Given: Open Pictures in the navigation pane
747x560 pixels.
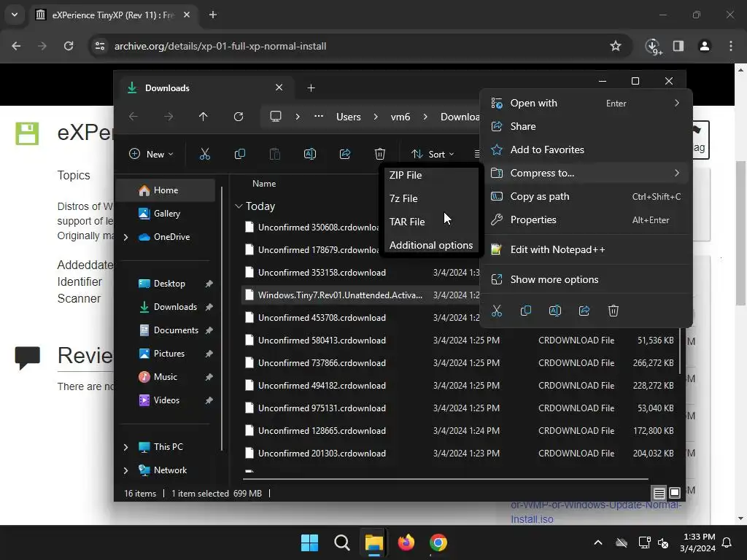Looking at the screenshot, I should coord(169,354).
